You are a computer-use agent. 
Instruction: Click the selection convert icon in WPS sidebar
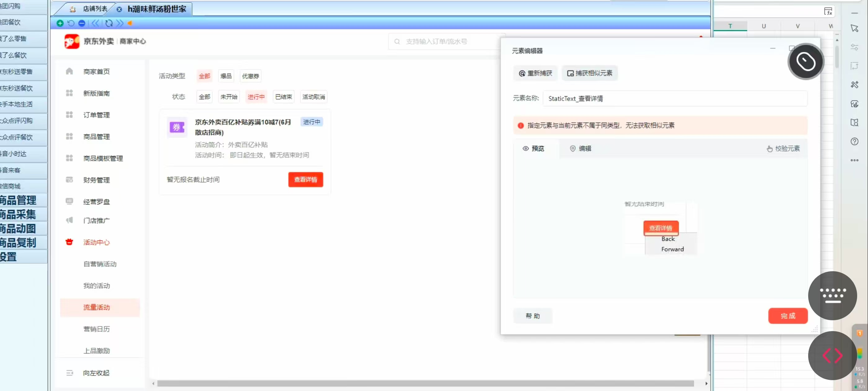(854, 66)
